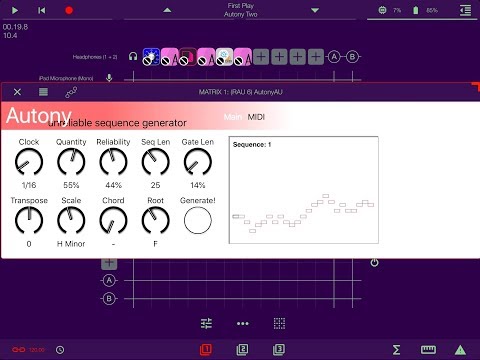This screenshot has height=360, width=480.
Task: Click the 44% reliability value
Action: [113, 185]
